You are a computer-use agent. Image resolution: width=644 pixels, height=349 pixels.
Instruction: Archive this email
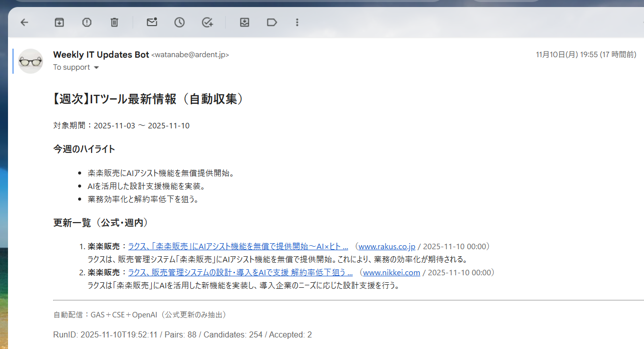pyautogui.click(x=60, y=22)
